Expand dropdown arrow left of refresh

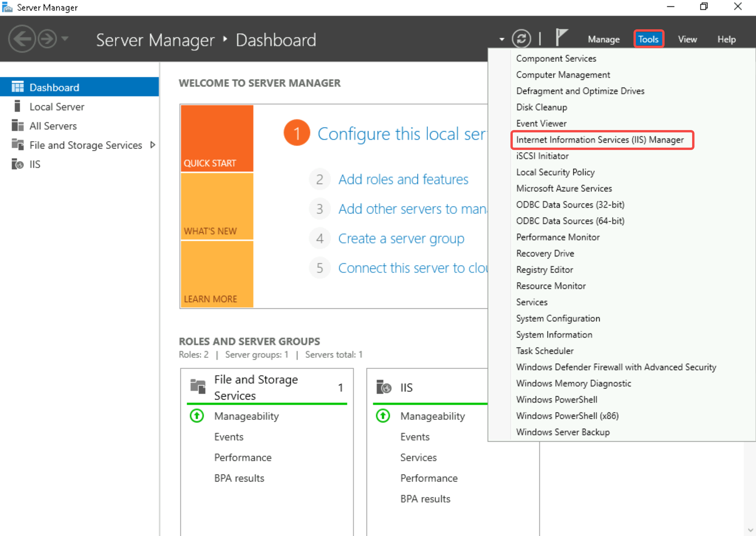502,39
